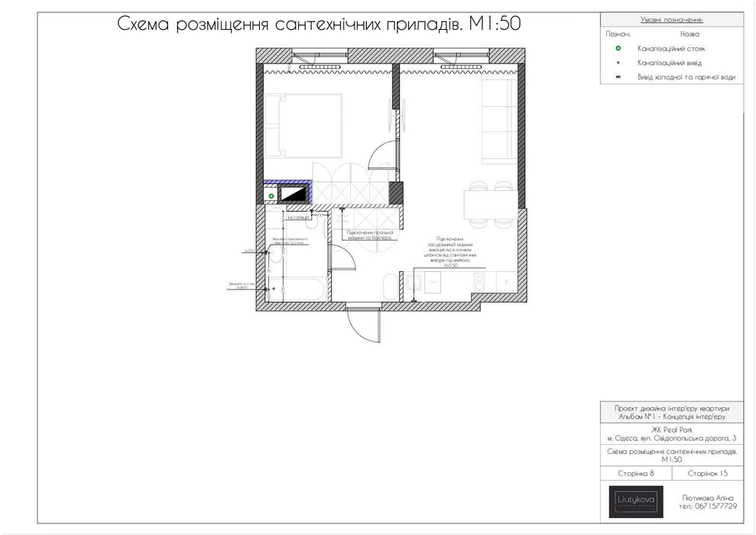Click the entrance door swing arc
The image size is (756, 535).
point(364,326)
